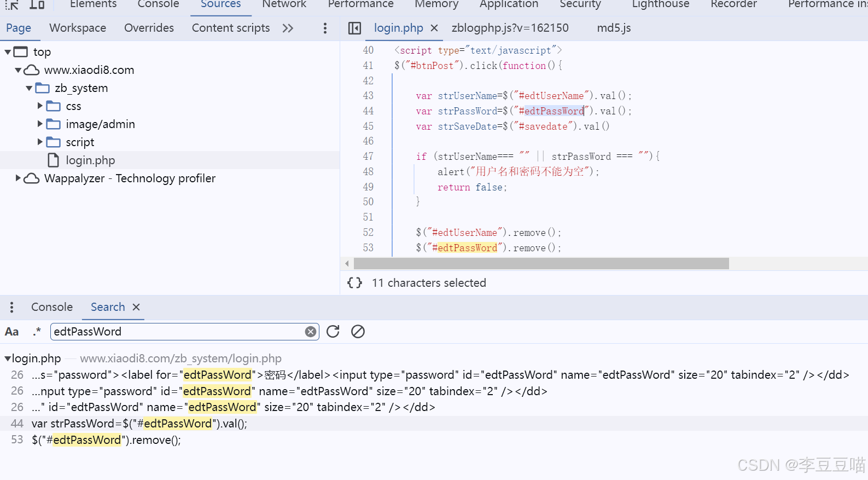Image resolution: width=868 pixels, height=480 pixels.
Task: Click the alert code on line 48
Action: click(x=519, y=172)
